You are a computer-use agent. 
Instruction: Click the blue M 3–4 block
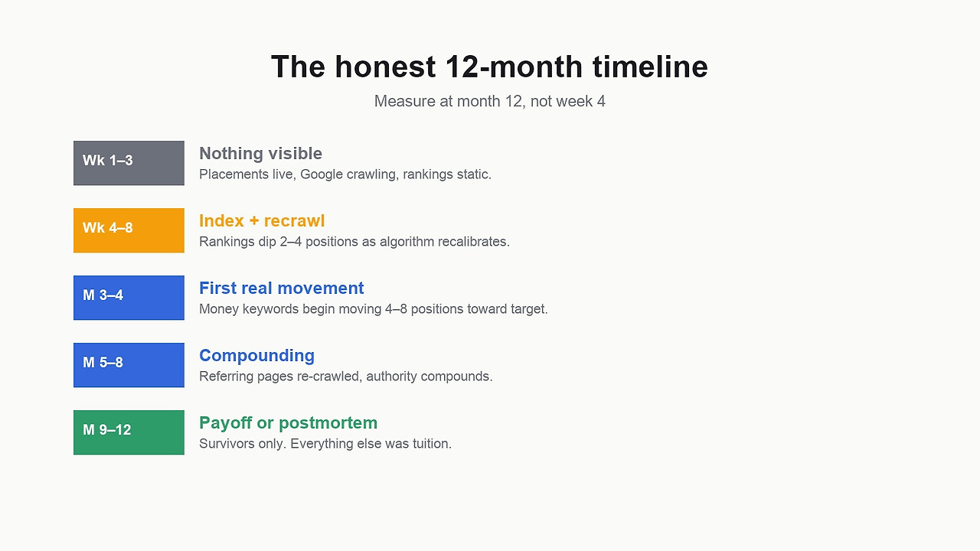[129, 298]
